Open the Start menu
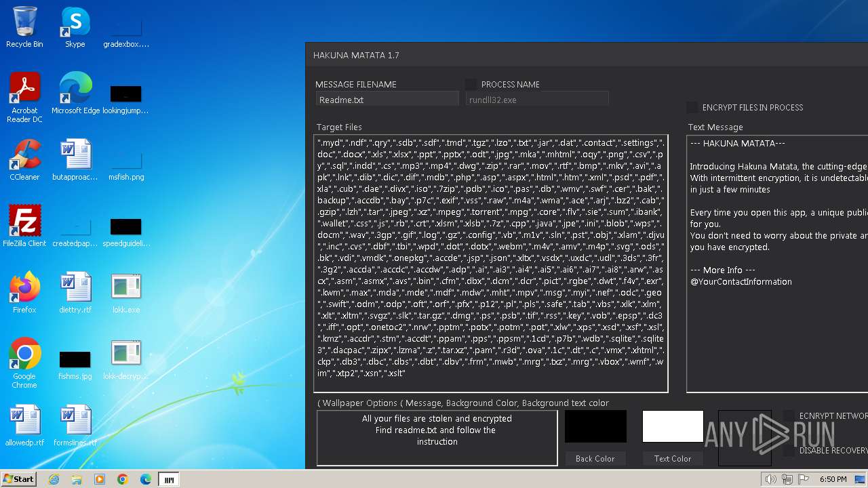This screenshot has width=868, height=488. pos(18,479)
